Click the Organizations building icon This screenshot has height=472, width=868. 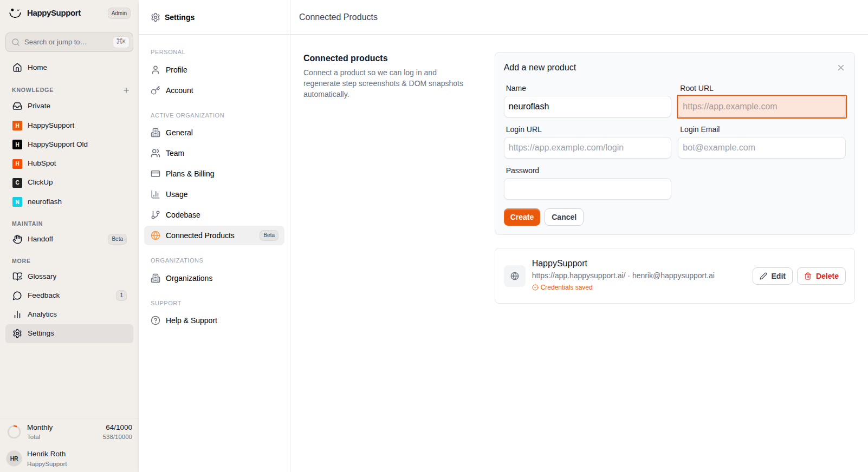[x=156, y=278]
